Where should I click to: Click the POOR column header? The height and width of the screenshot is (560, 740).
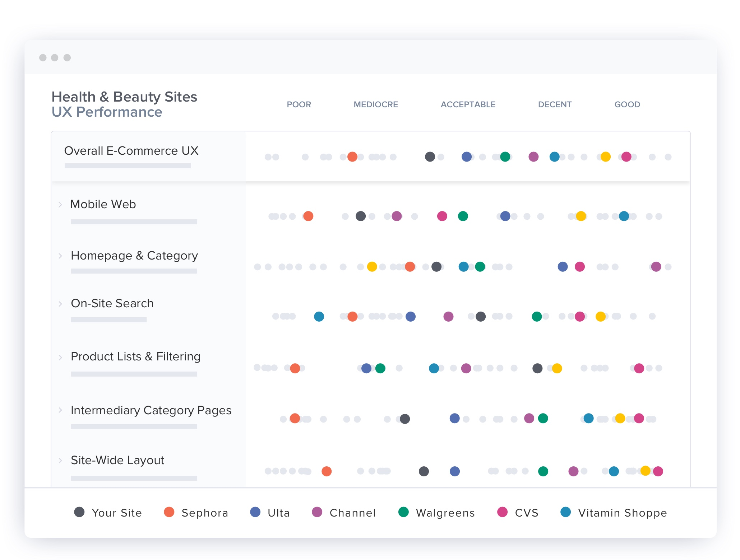tap(299, 104)
